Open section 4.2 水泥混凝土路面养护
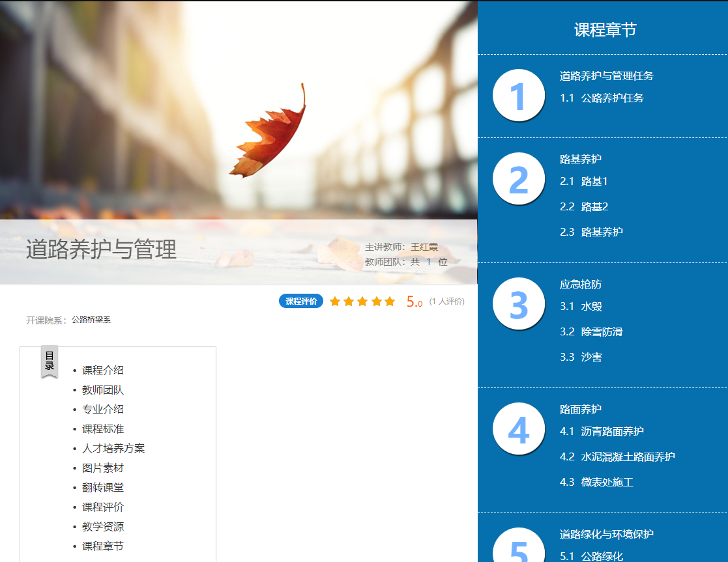Image resolution: width=728 pixels, height=562 pixels. click(617, 457)
